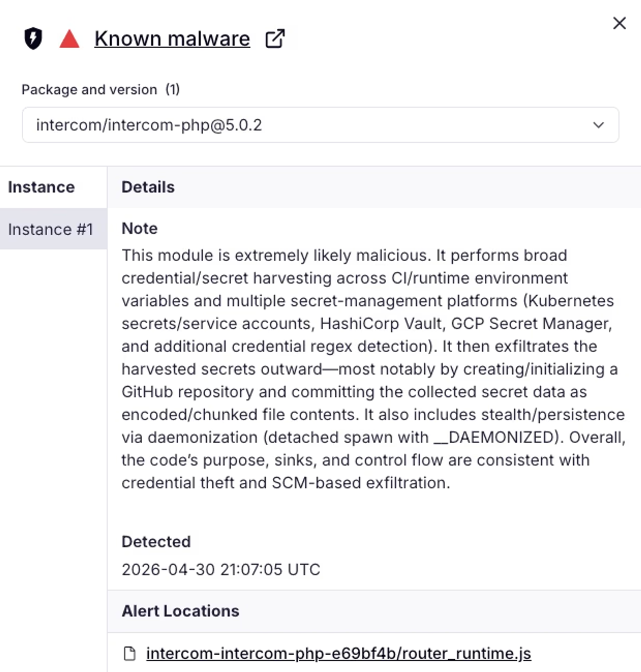The width and height of the screenshot is (641, 672).
Task: Click the Alert Locations section header
Action: point(180,611)
